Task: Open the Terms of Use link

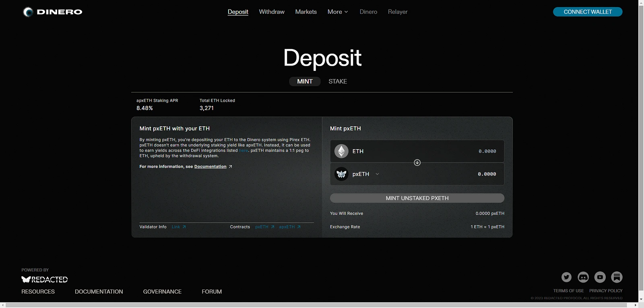Action: point(568,291)
